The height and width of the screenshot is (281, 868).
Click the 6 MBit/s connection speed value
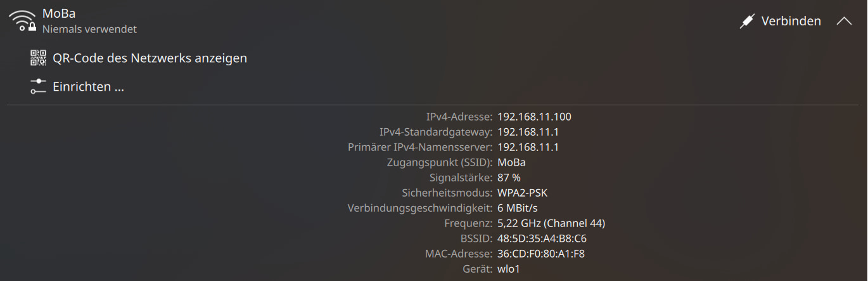[518, 208]
